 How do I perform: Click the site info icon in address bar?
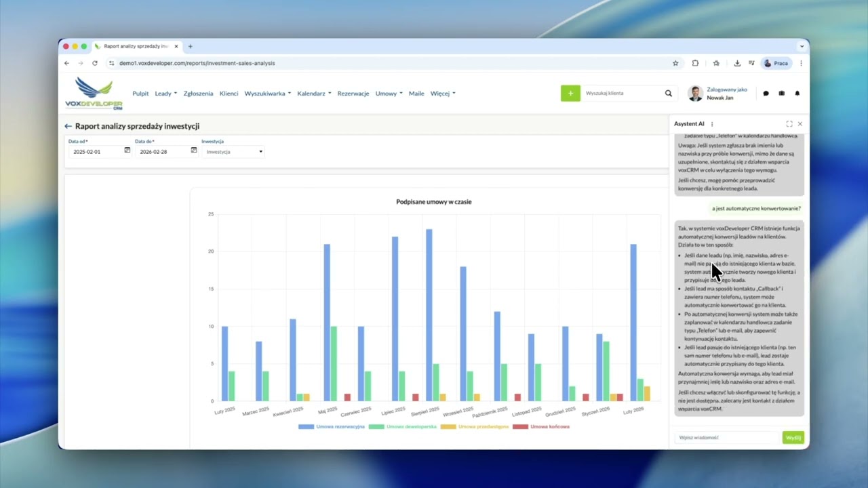point(112,63)
